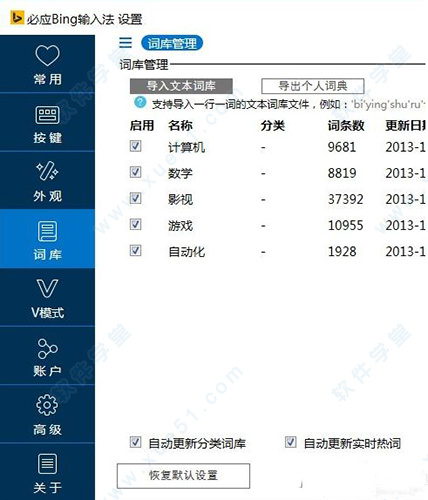Viewport: 428px width, 500px height.
Task: Disable the 影视 dictionary checkbox
Action: [x=135, y=198]
